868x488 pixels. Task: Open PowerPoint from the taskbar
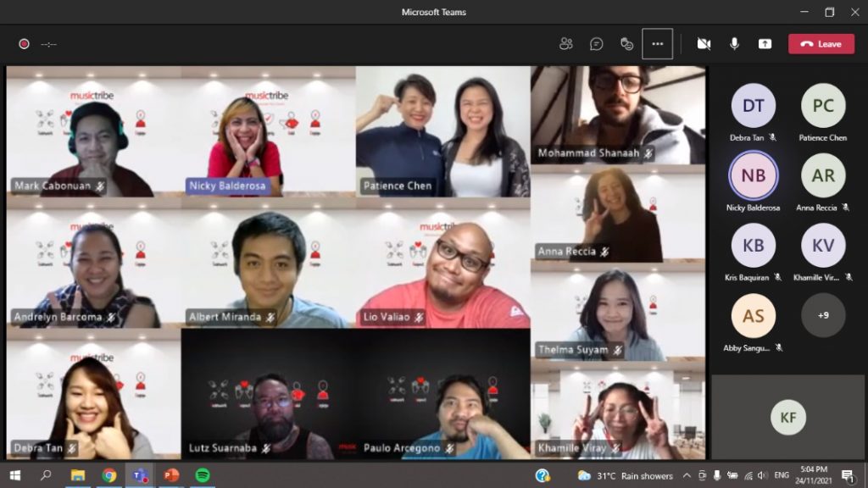point(171,475)
